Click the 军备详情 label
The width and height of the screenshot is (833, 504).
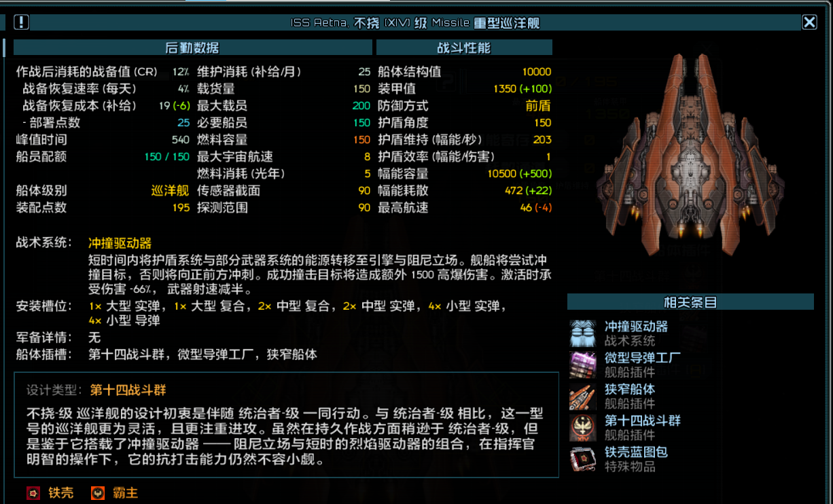(x=43, y=338)
